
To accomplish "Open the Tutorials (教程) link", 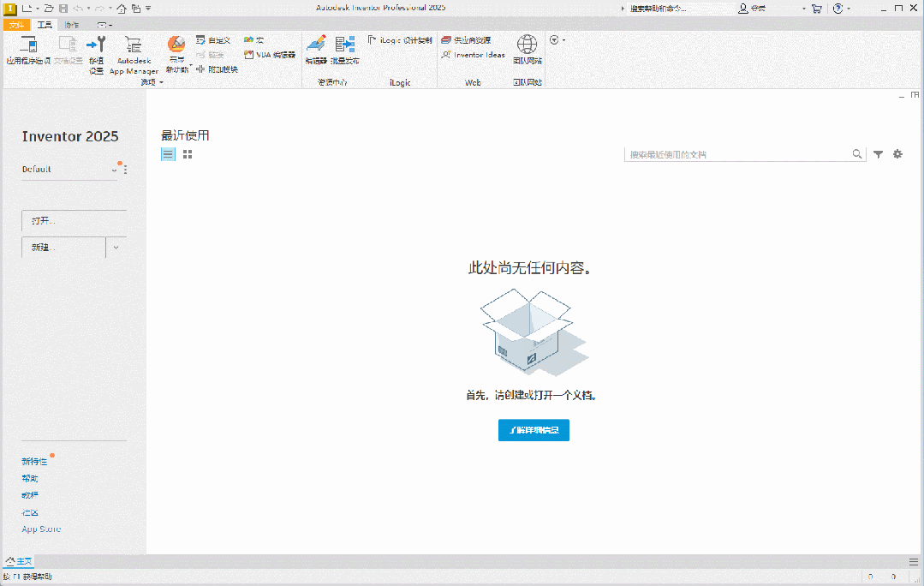I will [x=30, y=495].
